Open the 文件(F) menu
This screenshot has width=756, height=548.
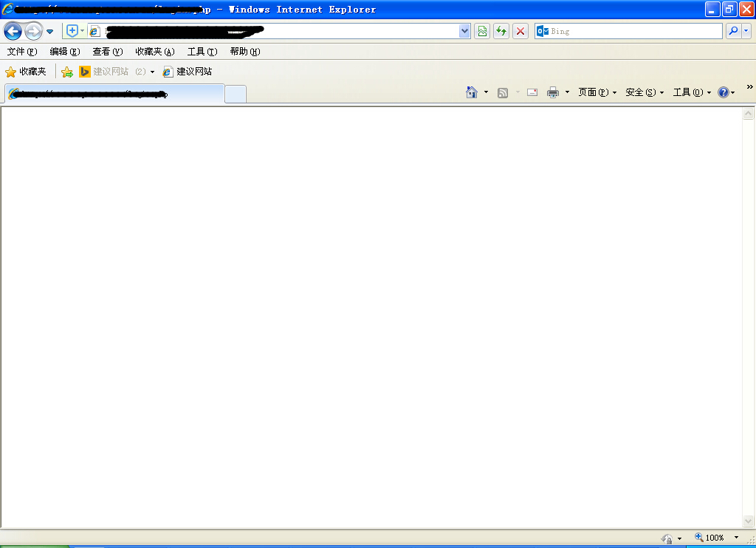tap(22, 52)
